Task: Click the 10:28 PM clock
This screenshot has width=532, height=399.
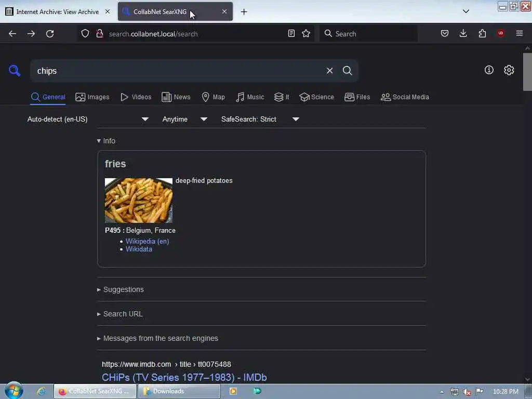Action: (x=505, y=392)
